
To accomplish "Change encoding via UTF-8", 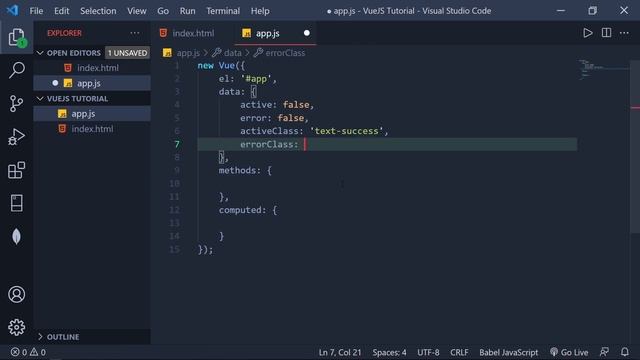I will pos(428,352).
